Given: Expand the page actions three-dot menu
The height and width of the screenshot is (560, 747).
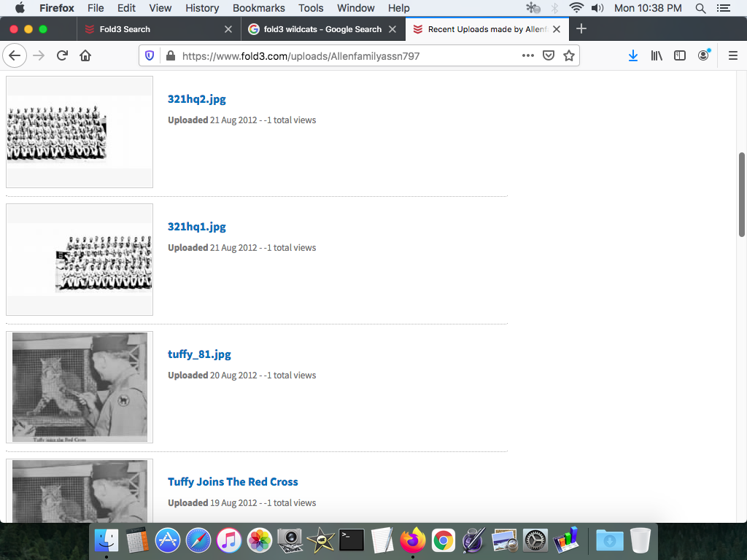Looking at the screenshot, I should tap(528, 55).
